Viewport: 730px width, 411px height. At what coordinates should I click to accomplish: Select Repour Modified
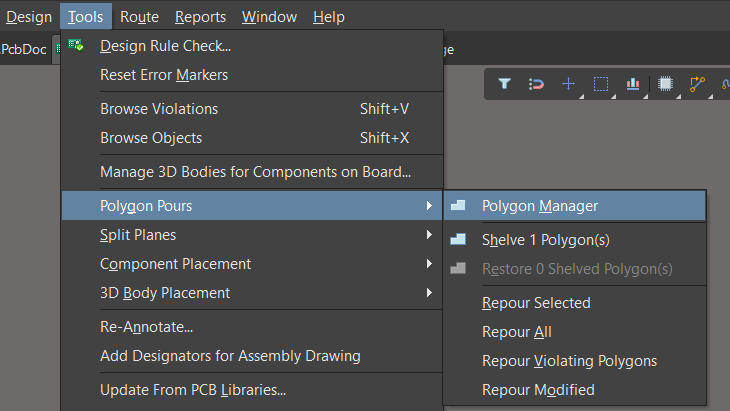click(x=575, y=390)
